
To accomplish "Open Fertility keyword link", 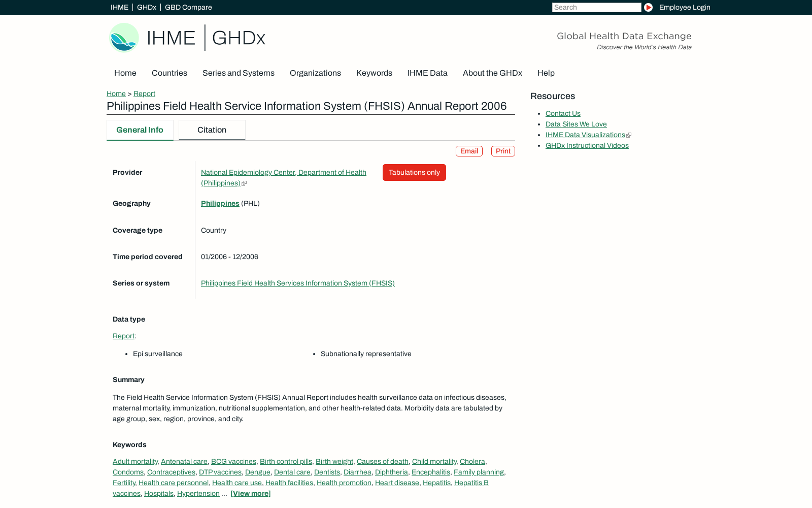I will pyautogui.click(x=124, y=483).
